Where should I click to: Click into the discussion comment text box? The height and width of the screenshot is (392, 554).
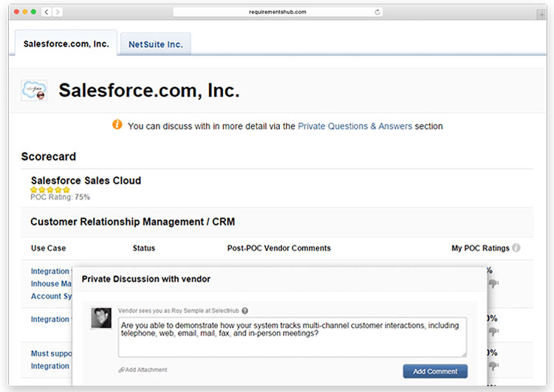(x=293, y=337)
